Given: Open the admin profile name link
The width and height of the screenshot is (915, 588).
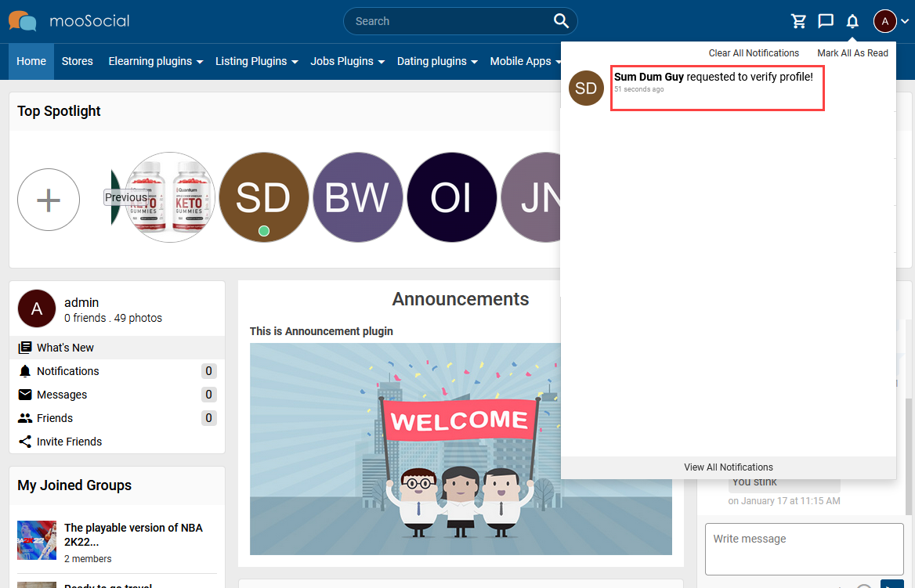Looking at the screenshot, I should tap(81, 302).
